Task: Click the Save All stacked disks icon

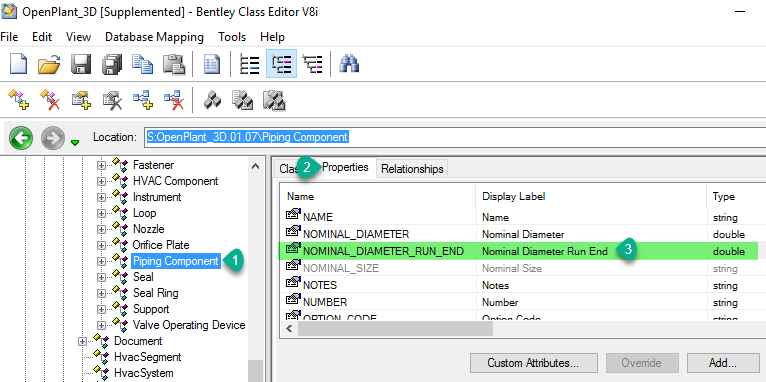Action: [x=112, y=64]
